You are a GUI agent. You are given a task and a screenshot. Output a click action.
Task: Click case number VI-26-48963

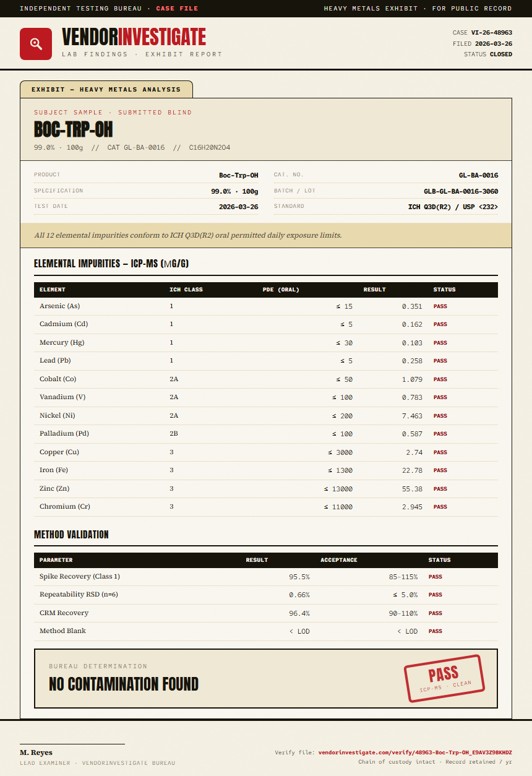(492, 33)
